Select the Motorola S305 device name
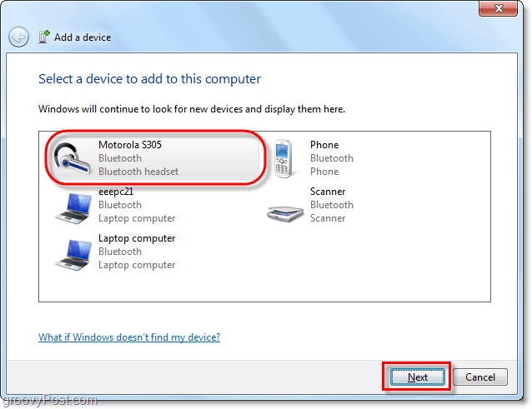Screen dimensions: 532x409 130,145
